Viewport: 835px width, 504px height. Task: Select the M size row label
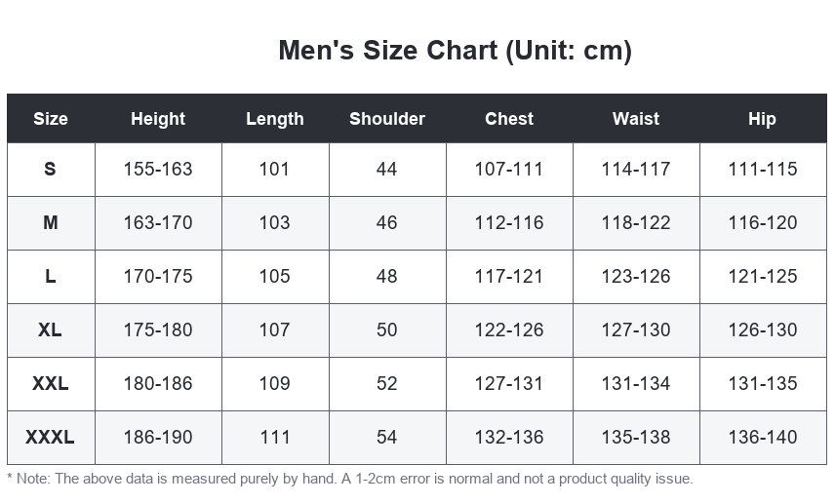[51, 223]
